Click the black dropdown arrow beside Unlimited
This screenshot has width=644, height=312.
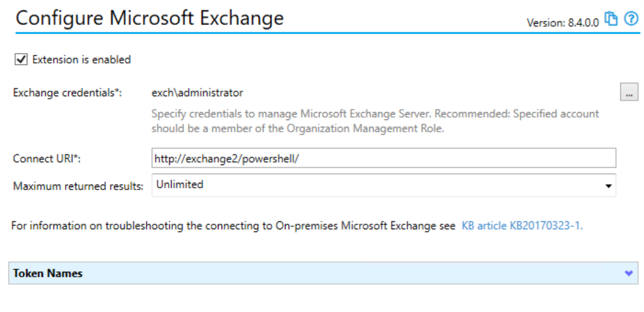tap(607, 186)
